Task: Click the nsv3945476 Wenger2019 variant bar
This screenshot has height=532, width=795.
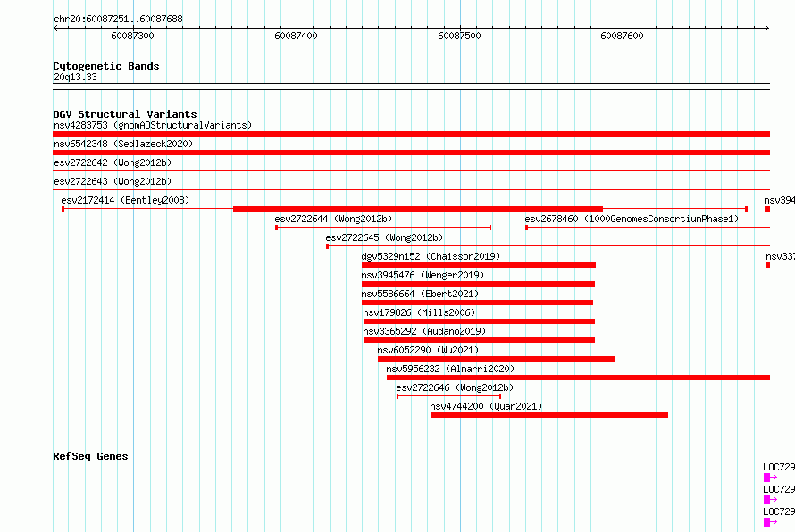Action: tap(478, 284)
